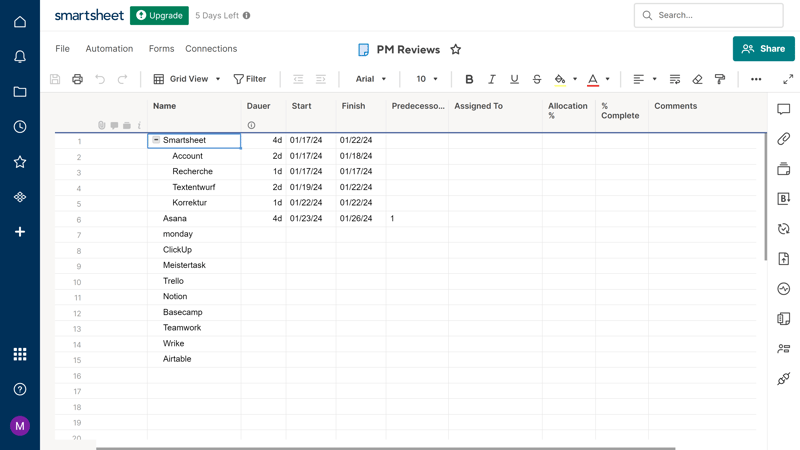This screenshot has width=800, height=450.
Task: Undo the last action
Action: coord(100,79)
